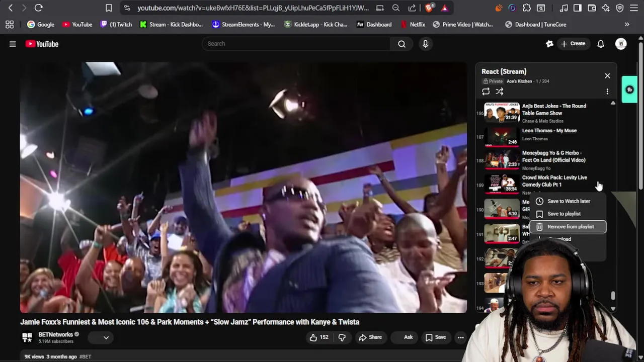Click the Create button
This screenshot has width=644, height=362.
(573, 44)
